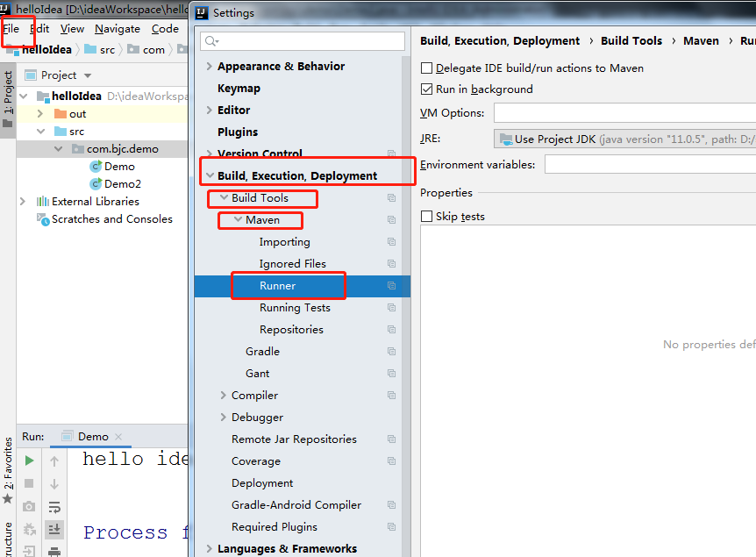Click the gray Stop square in Run panel

[29, 483]
